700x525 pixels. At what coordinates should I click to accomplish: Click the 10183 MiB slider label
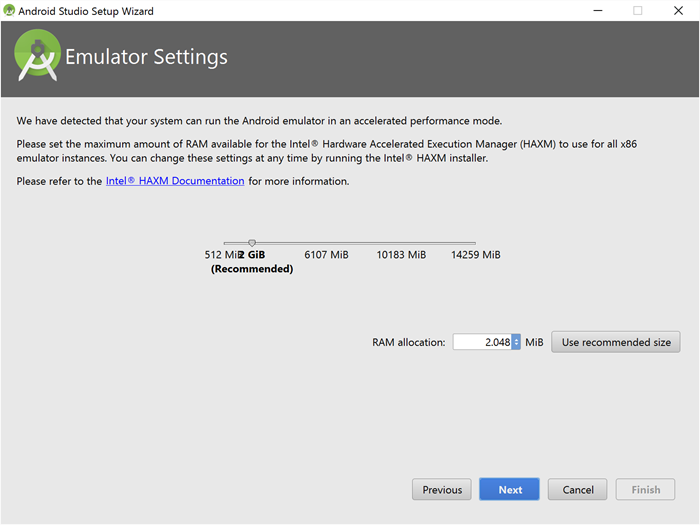coord(401,255)
